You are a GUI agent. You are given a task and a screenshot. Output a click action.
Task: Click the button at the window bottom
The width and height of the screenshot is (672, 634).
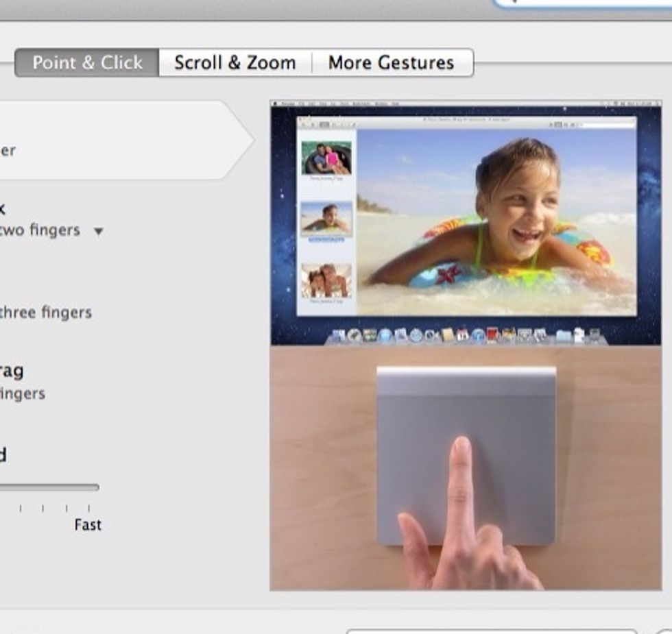point(490,631)
